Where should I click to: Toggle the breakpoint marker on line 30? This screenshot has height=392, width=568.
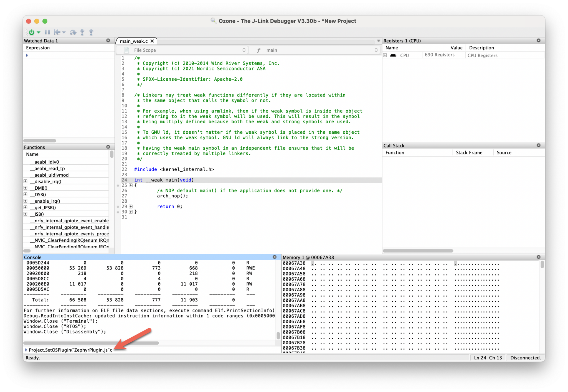tap(118, 212)
